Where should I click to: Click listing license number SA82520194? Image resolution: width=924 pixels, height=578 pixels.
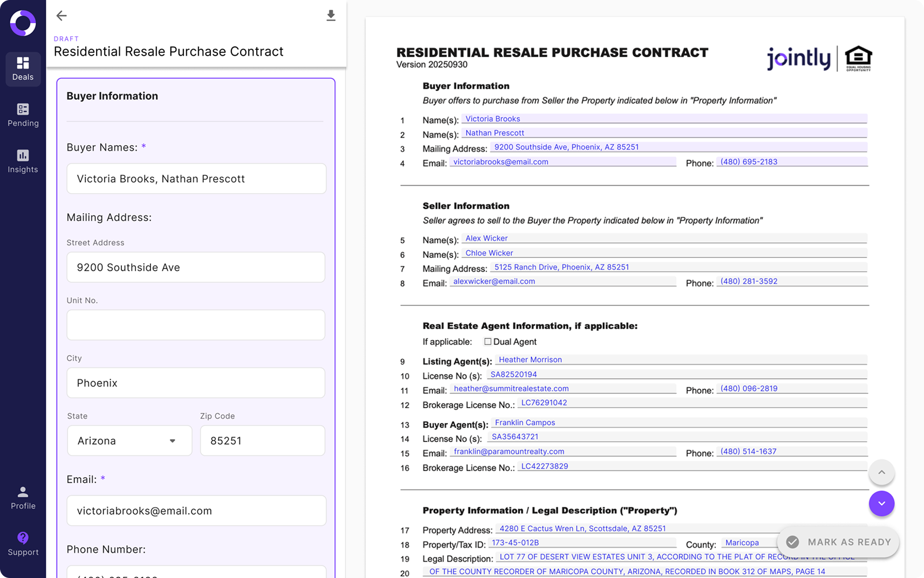pyautogui.click(x=514, y=374)
